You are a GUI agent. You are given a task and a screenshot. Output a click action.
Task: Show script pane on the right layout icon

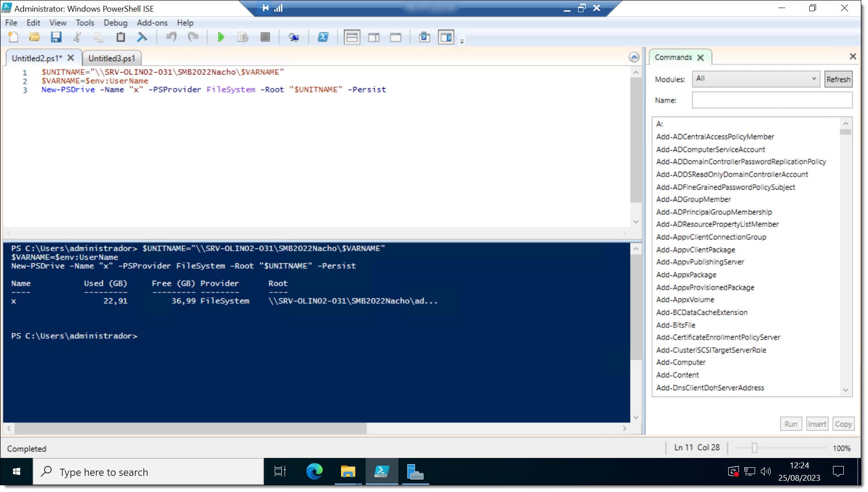[x=374, y=37]
